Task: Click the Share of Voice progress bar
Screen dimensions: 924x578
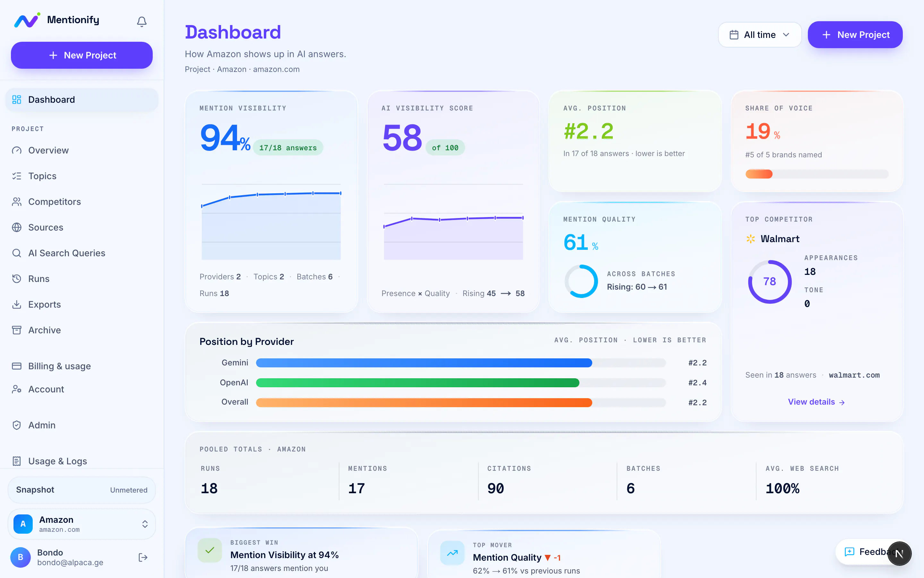Action: click(x=817, y=174)
